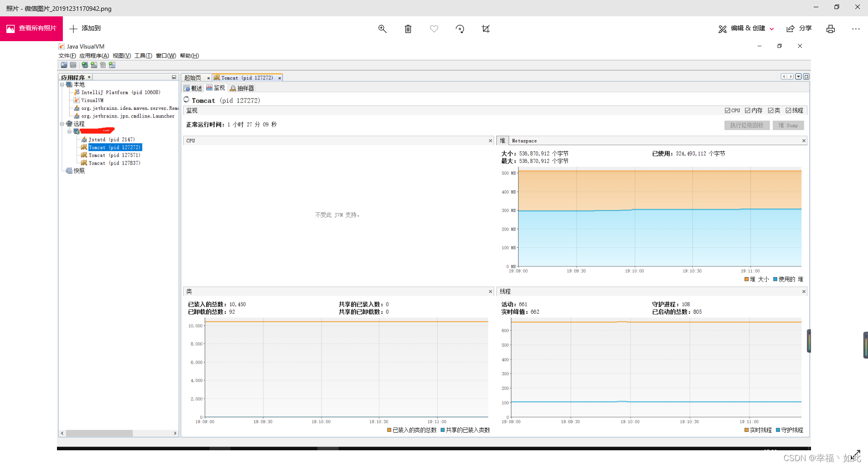Click the 堆 Dump button
Image resolution: width=868 pixels, height=467 pixels.
click(x=788, y=125)
